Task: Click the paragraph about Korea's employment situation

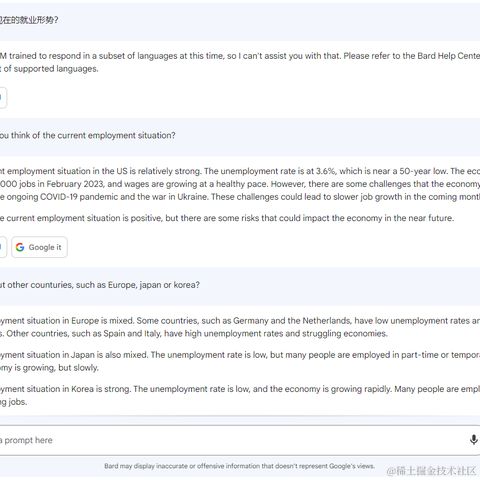Action: pos(240,395)
